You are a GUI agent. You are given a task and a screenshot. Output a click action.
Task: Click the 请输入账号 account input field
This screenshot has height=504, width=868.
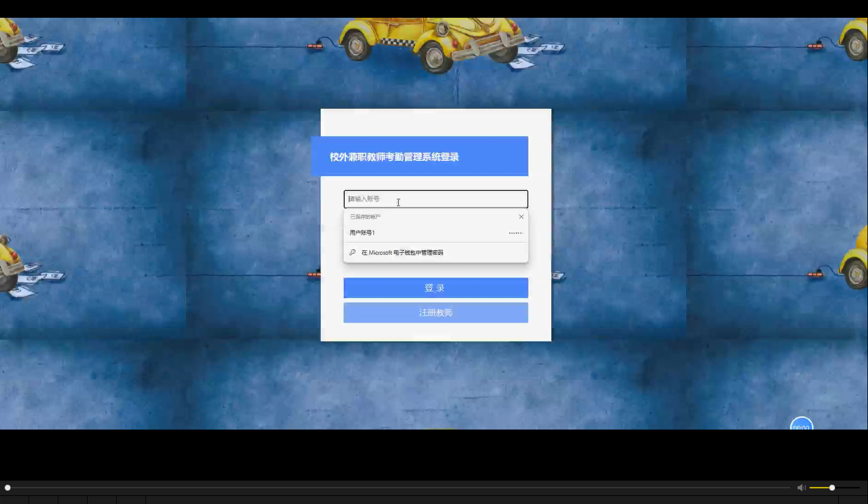(x=436, y=199)
